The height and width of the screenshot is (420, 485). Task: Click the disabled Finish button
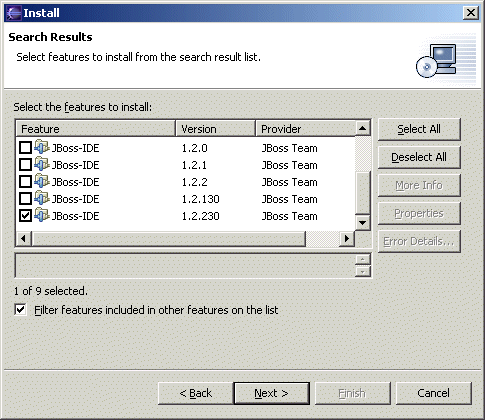352,393
